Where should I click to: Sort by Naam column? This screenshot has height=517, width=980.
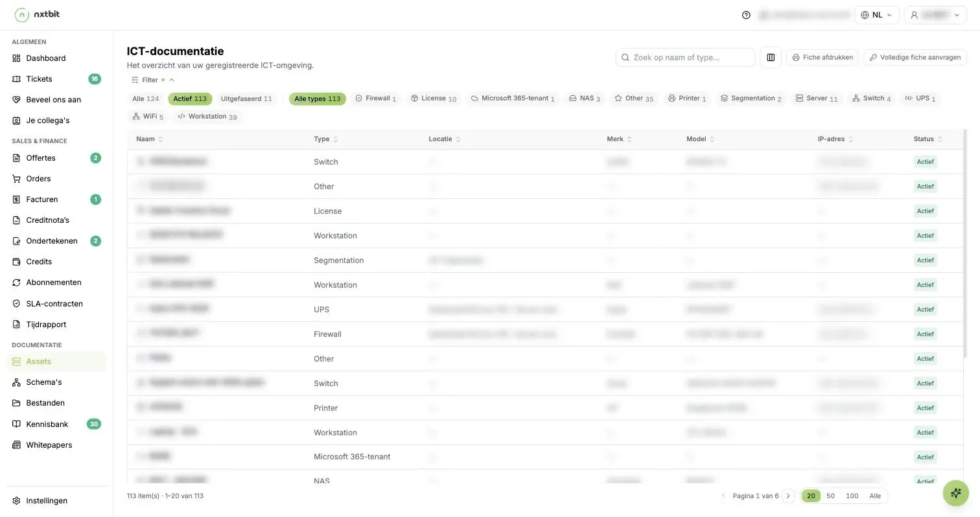(150, 139)
